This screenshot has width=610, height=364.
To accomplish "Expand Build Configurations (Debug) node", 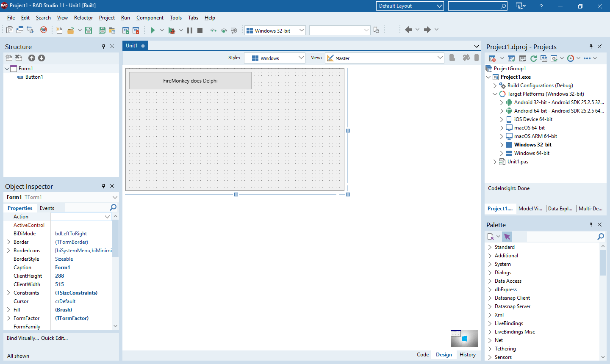I will point(495,85).
